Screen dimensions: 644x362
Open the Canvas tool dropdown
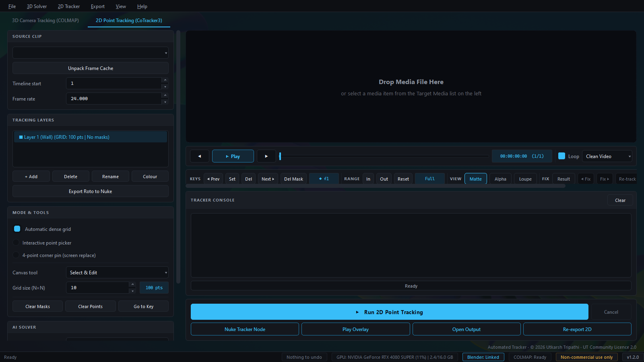point(117,273)
